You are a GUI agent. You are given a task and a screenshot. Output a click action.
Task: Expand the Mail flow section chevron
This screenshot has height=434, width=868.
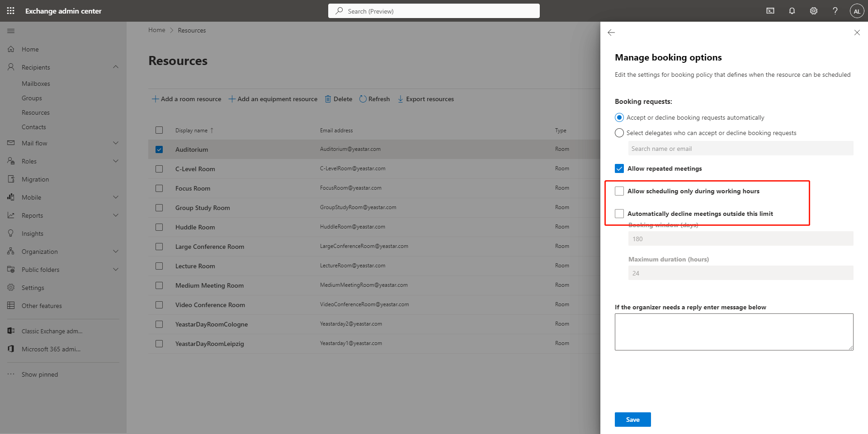pyautogui.click(x=116, y=143)
